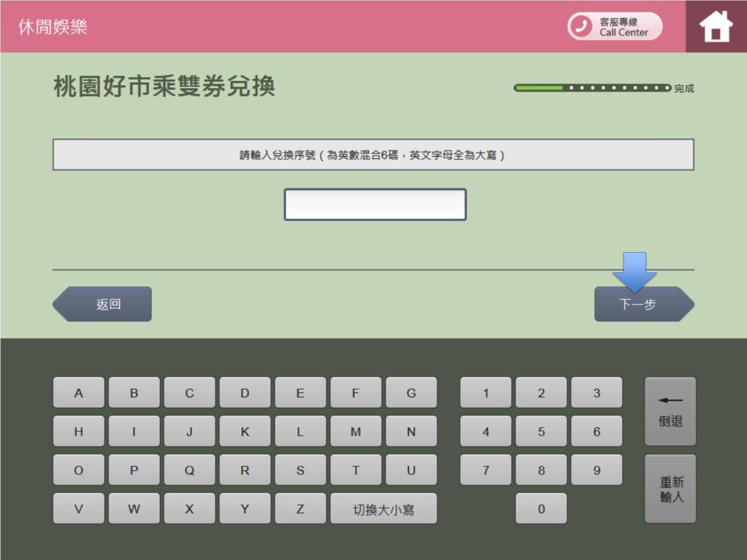Focus the redemption serial number input box
This screenshot has height=560, width=747.
click(x=375, y=205)
